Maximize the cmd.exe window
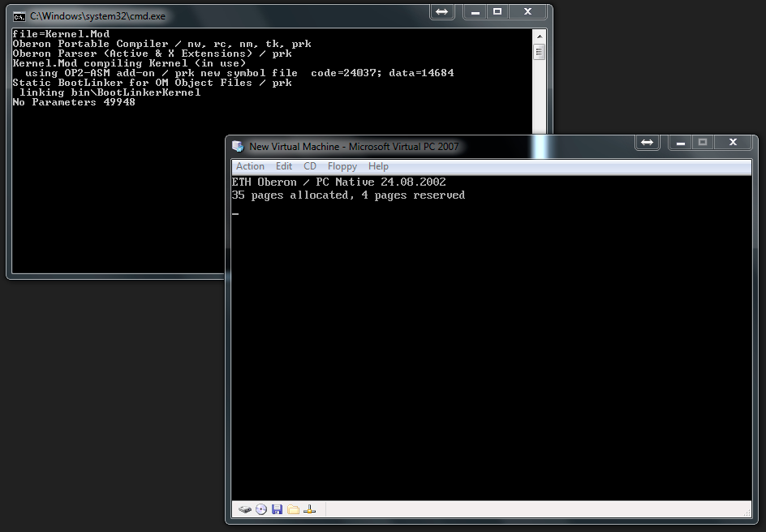This screenshot has width=766, height=532. [x=497, y=11]
